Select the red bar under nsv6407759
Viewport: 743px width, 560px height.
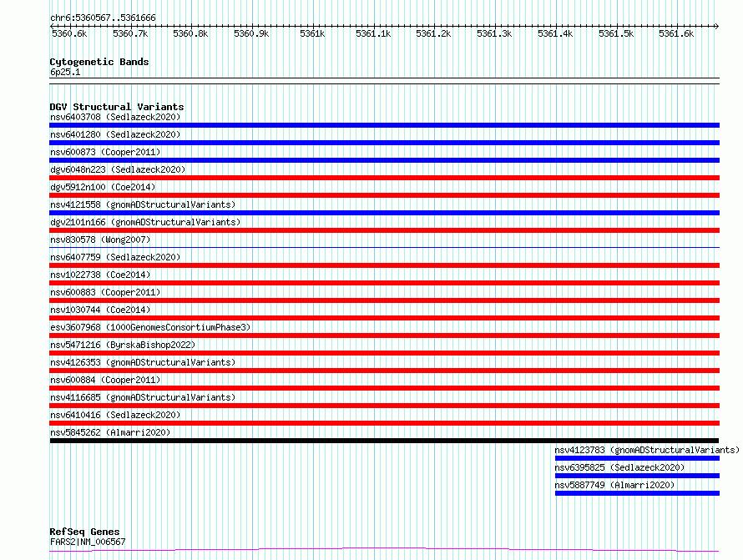point(384,265)
